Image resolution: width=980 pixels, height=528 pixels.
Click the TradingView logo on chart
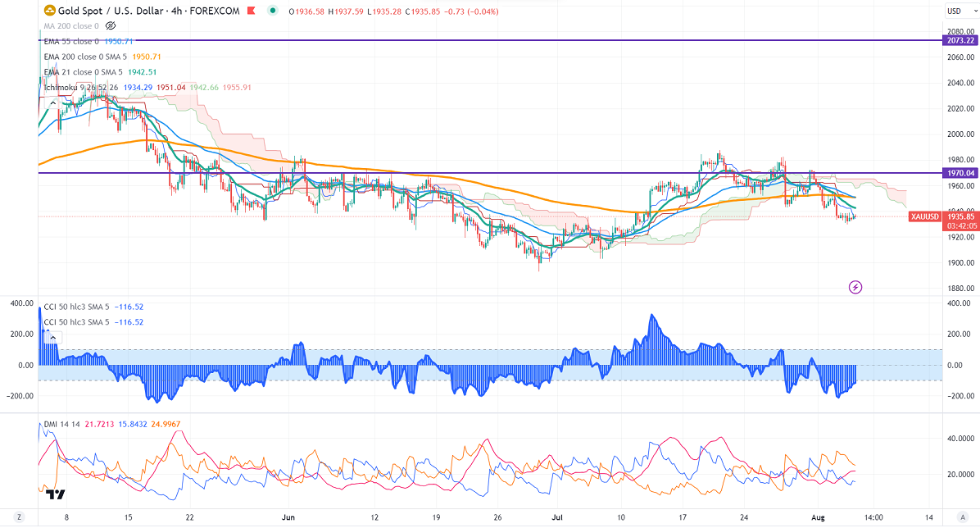pyautogui.click(x=55, y=494)
